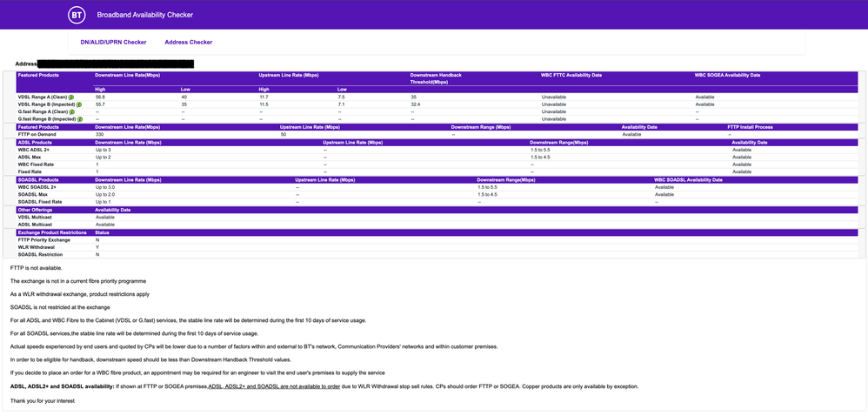868x416 pixels.
Task: Click the 55.7 downstream high value
Action: tap(100, 104)
